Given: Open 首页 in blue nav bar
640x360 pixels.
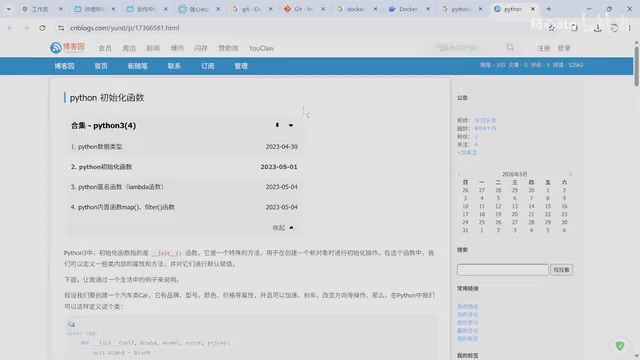Looking at the screenshot, I should coord(101,66).
